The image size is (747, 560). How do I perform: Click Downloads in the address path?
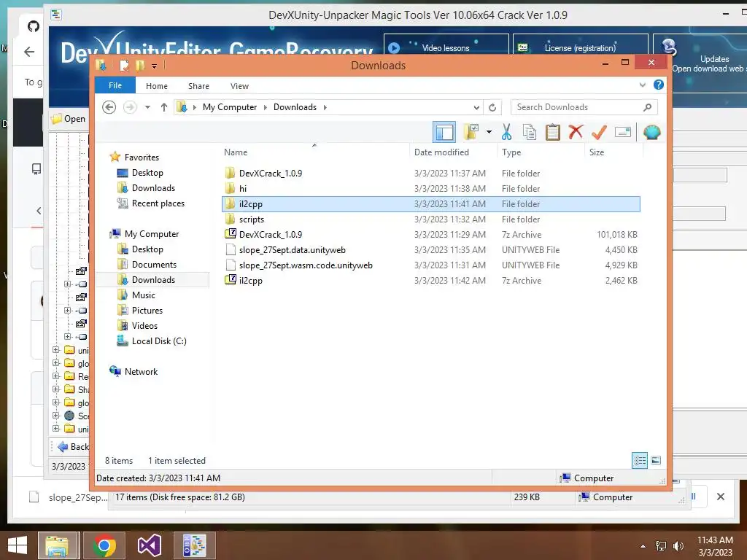pos(295,107)
